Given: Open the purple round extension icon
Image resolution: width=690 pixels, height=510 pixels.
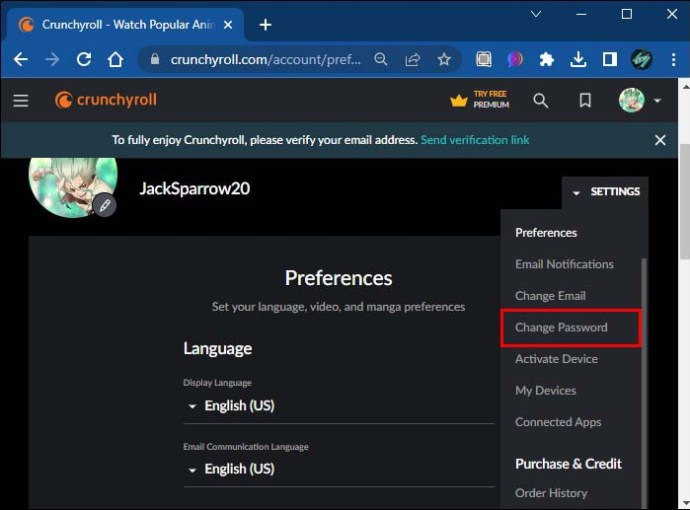Looking at the screenshot, I should 515,59.
